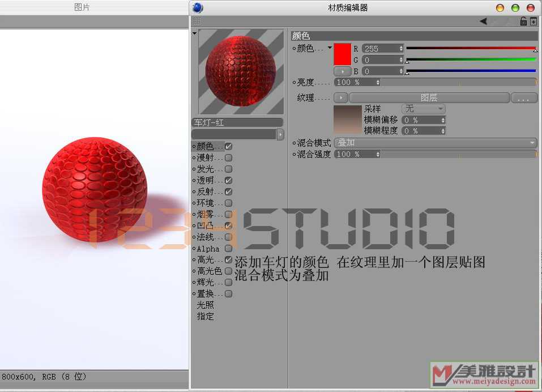542x392 pixels.
Task: Click the 模糊程度 stepper arrows
Action: [443, 131]
